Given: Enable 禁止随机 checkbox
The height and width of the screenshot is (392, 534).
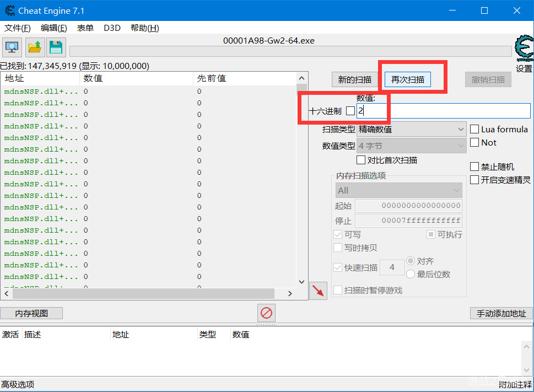Looking at the screenshot, I should (x=474, y=167).
